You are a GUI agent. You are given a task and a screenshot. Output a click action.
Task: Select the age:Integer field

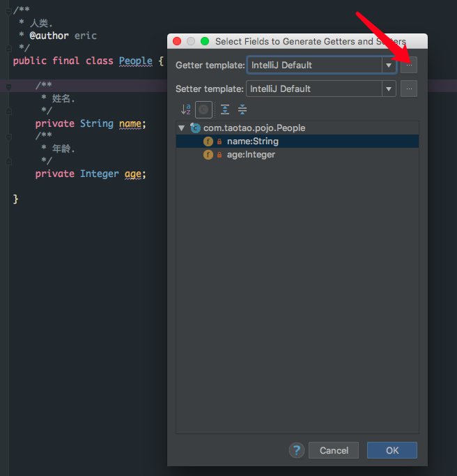[x=251, y=155]
